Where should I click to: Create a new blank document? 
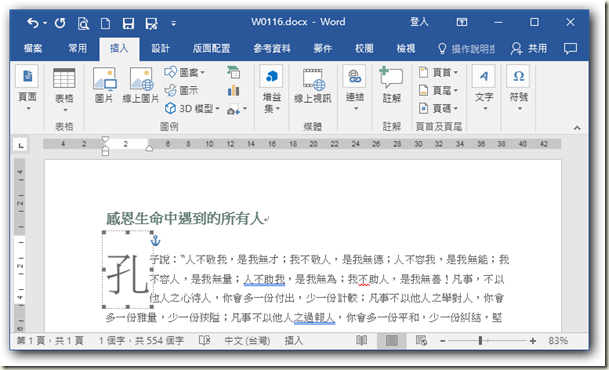pos(105,23)
